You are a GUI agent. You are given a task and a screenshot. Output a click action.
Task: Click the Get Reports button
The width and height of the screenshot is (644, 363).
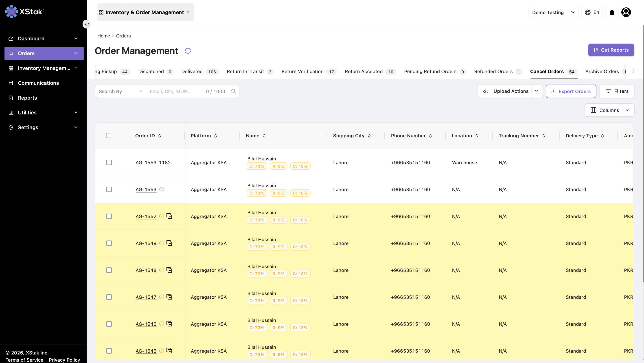click(611, 50)
